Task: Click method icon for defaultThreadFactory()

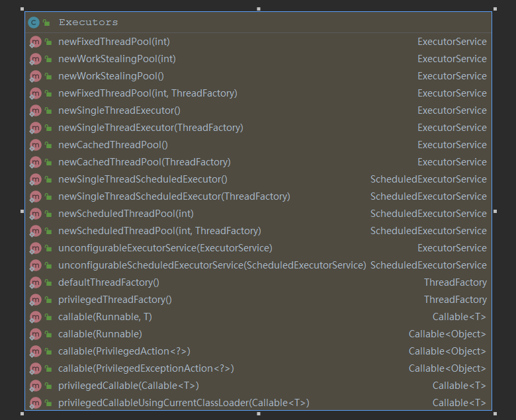Action: [x=35, y=282]
